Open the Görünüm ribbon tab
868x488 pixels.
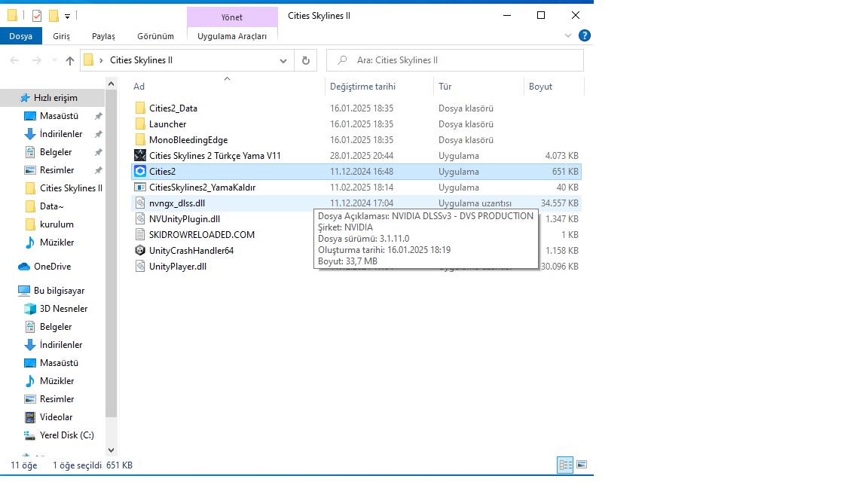[x=155, y=36]
